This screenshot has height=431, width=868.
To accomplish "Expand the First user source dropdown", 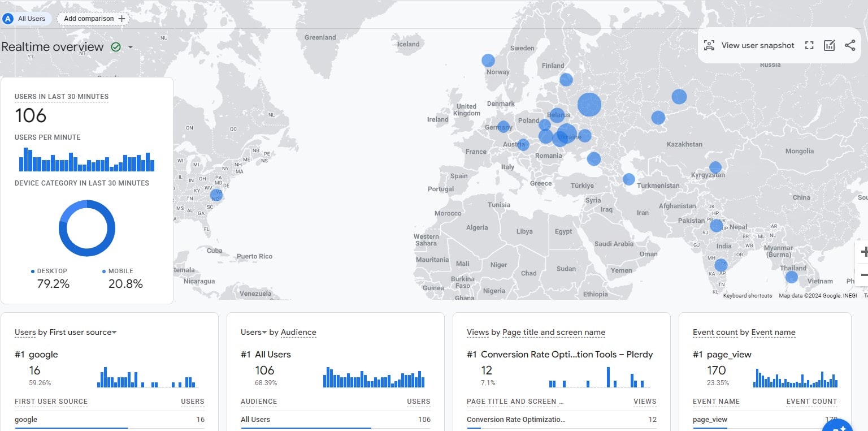I will click(114, 333).
